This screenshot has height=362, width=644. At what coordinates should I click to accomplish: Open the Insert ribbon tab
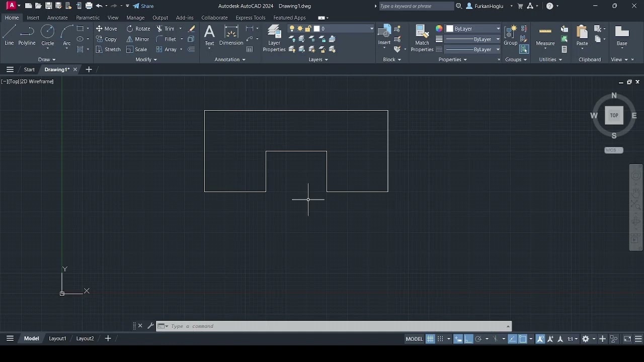(x=33, y=18)
